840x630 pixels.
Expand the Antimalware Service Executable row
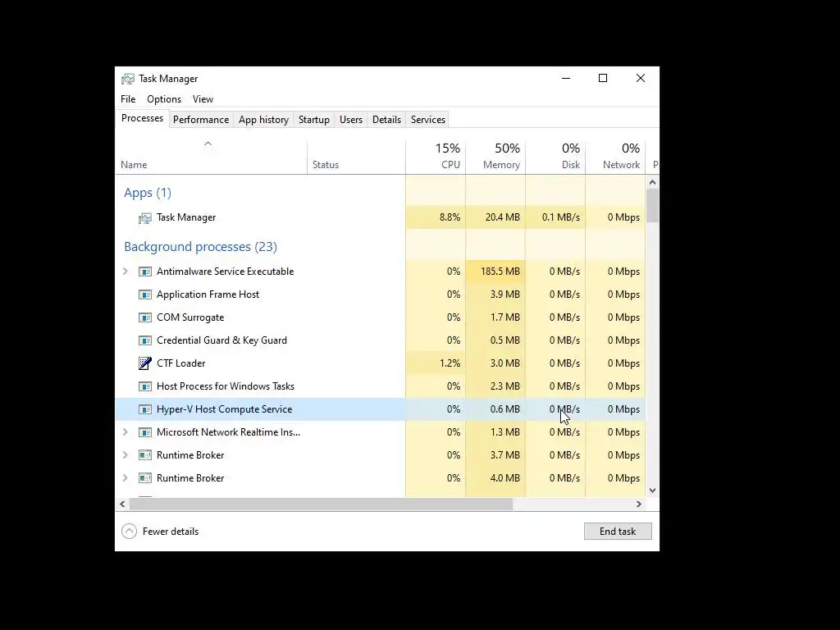pos(126,272)
